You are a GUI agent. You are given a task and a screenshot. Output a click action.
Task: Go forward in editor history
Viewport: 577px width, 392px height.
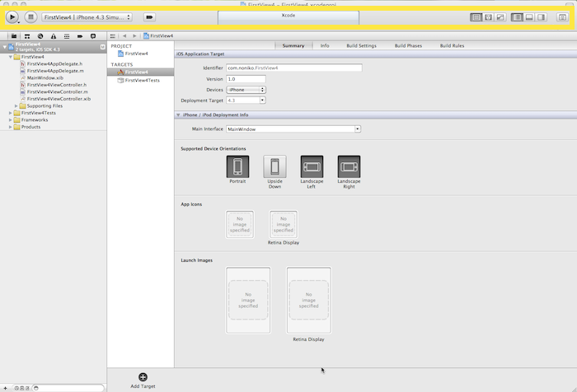(134, 36)
